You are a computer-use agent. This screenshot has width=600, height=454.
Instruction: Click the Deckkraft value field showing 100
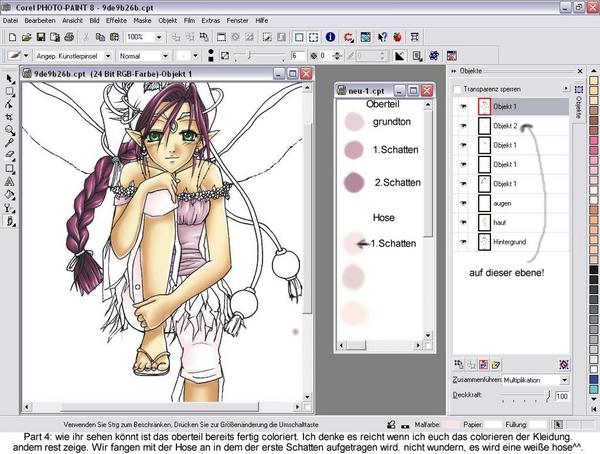(561, 396)
